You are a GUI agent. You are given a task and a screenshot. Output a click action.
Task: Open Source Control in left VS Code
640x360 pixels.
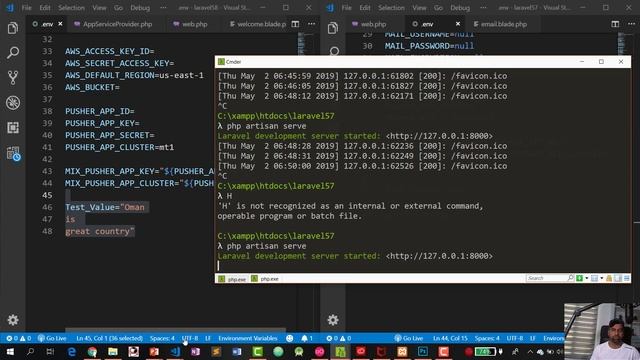coord(13,78)
